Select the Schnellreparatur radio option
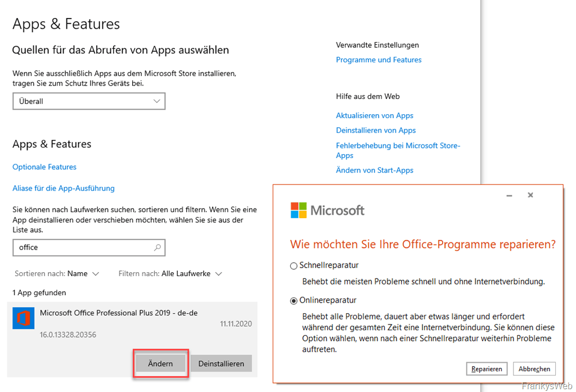The image size is (576, 392). pyautogui.click(x=294, y=265)
